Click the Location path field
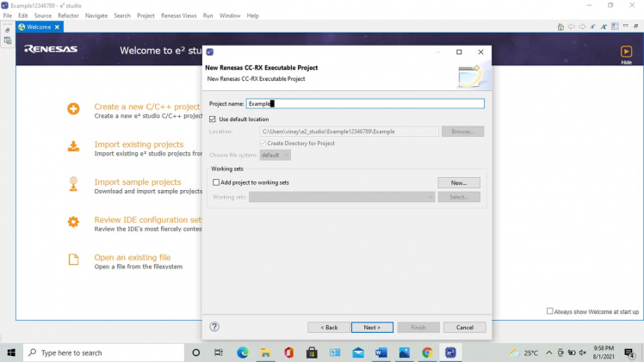 coord(349,132)
